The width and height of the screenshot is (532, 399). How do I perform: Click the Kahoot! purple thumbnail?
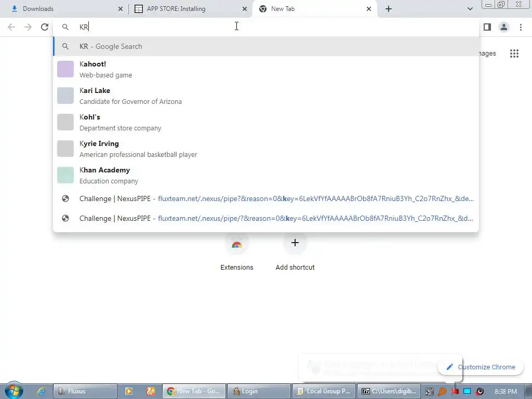coord(65,69)
